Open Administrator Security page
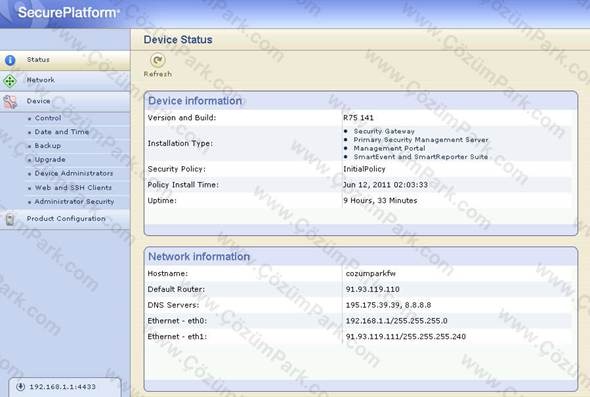This screenshot has width=590, height=397. [74, 202]
